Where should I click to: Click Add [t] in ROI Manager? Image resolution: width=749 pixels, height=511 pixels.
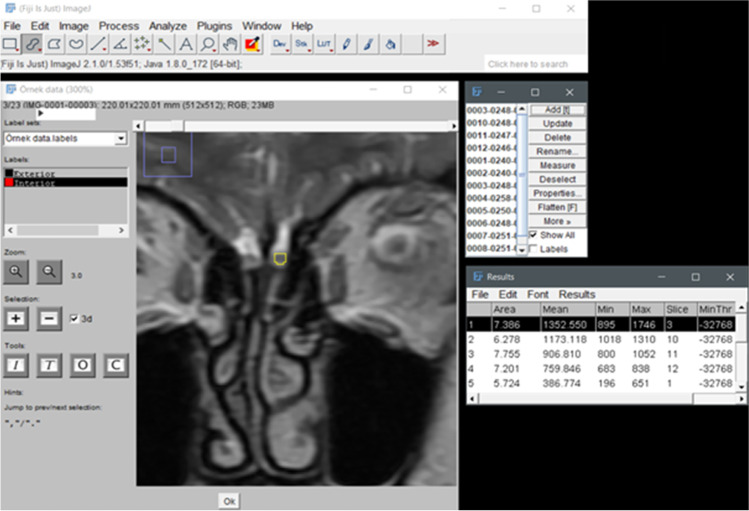coord(557,110)
